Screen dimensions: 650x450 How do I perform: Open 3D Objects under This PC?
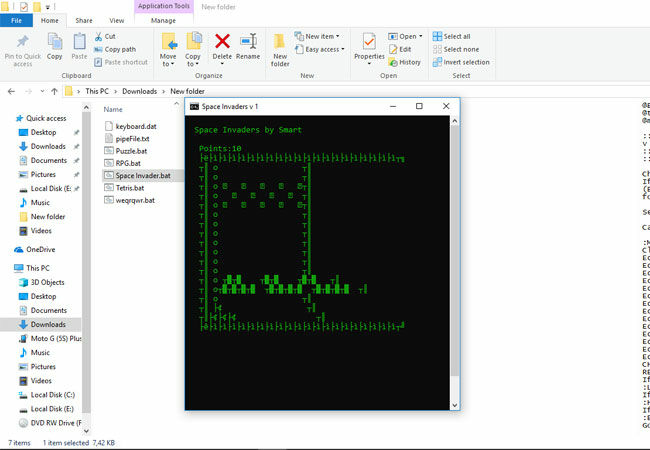42,282
